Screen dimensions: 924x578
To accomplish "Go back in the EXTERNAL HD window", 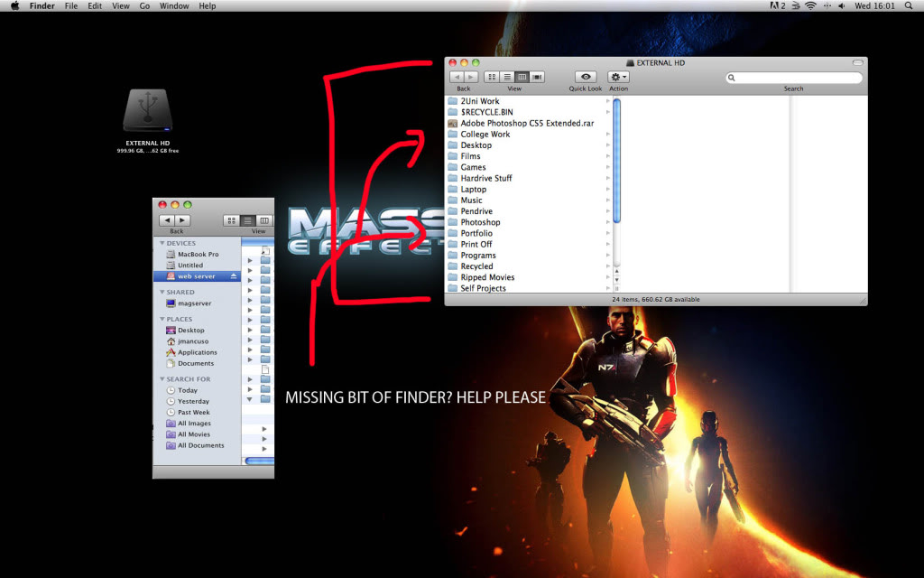I will tap(457, 78).
